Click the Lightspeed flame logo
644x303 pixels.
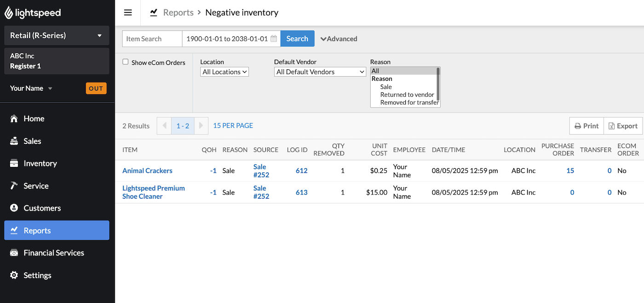[8, 12]
